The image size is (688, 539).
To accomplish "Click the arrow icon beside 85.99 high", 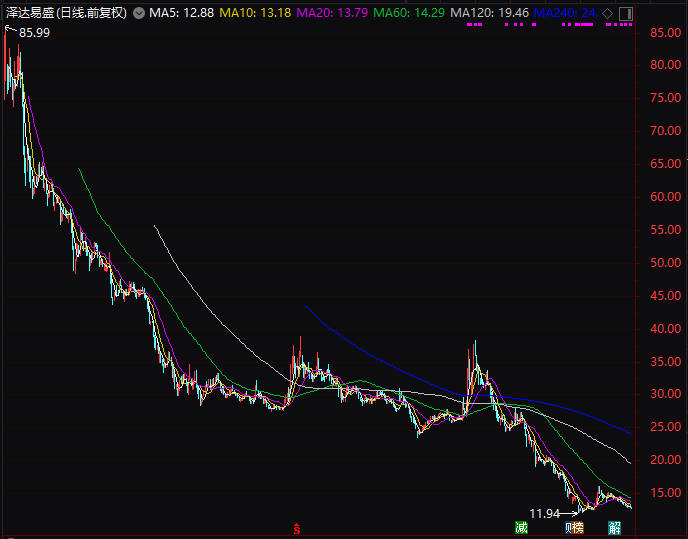I will coord(10,33).
